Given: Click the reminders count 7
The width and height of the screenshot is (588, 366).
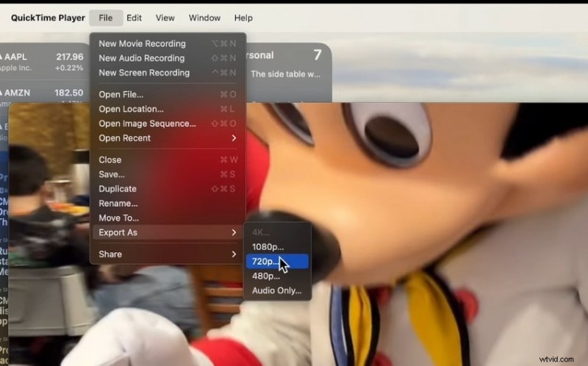Looking at the screenshot, I should 318,56.
